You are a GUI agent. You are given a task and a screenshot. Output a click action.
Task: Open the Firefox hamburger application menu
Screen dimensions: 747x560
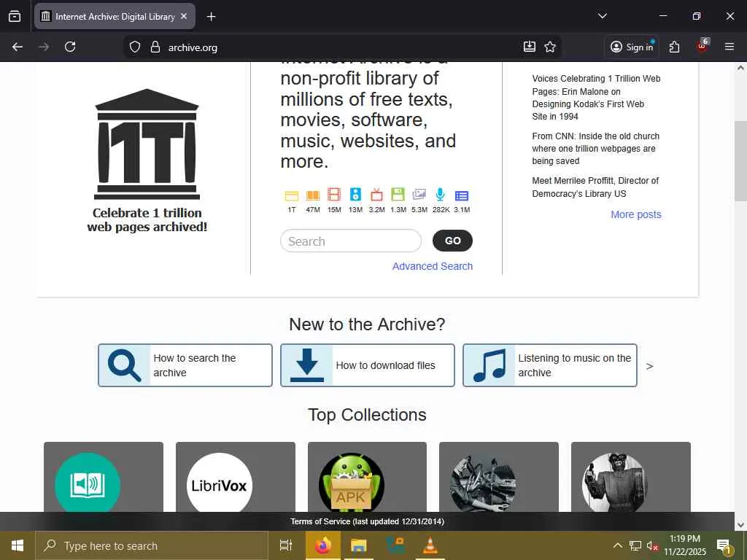pyautogui.click(x=729, y=47)
